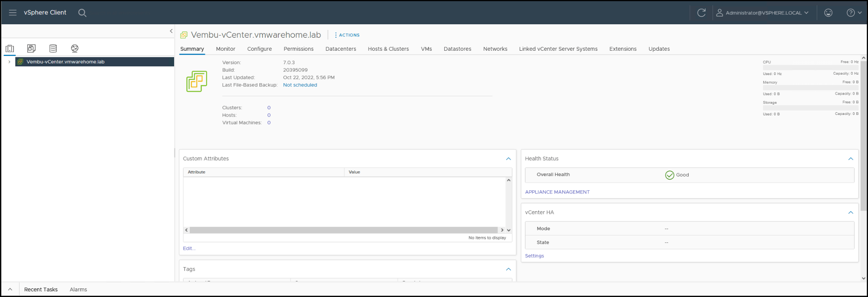This screenshot has height=297, width=868.
Task: Open Linked vCenter Server Systems tab
Action: point(558,49)
